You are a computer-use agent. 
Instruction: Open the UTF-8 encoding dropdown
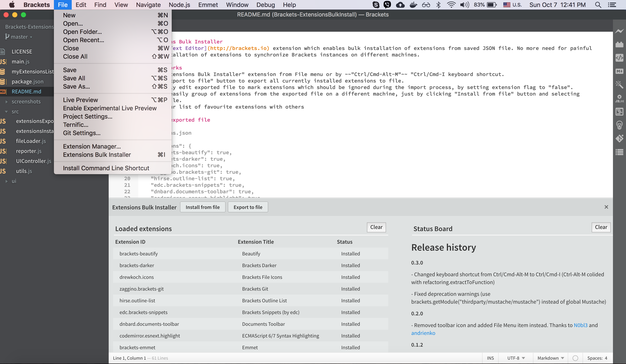click(x=516, y=358)
